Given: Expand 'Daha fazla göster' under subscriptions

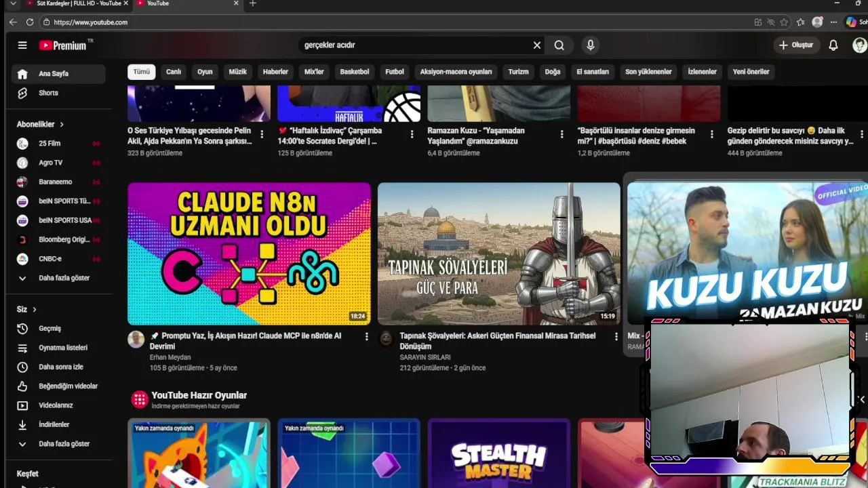Looking at the screenshot, I should [x=58, y=278].
